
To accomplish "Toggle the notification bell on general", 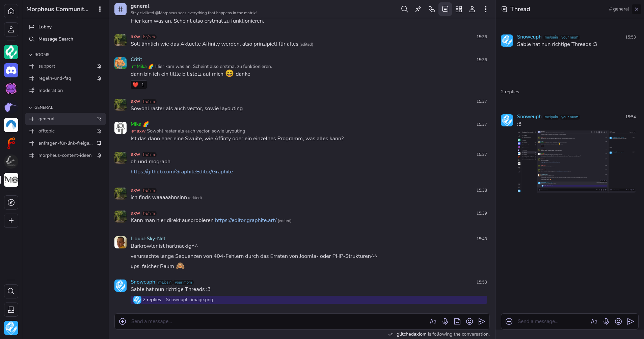I will click(x=99, y=119).
